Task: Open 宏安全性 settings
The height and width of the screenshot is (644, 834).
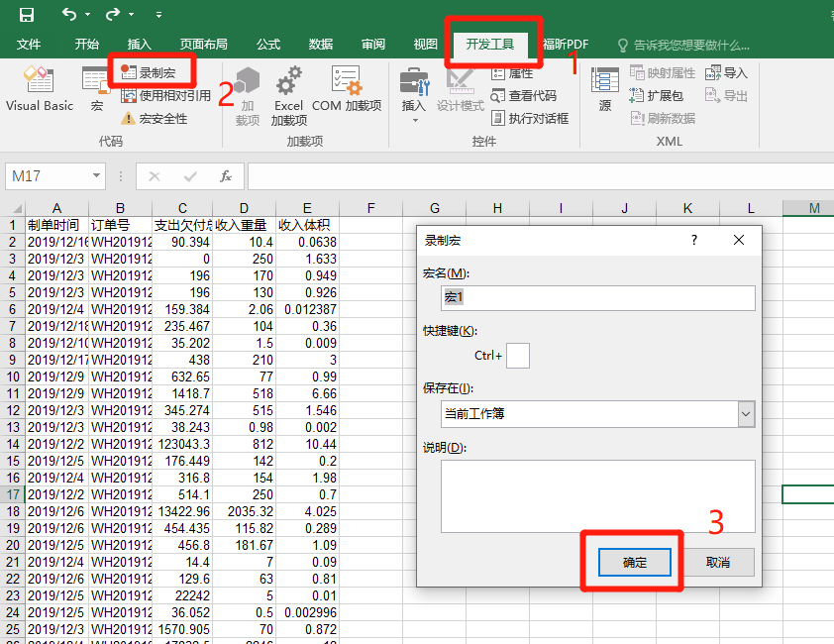Action: click(x=155, y=119)
